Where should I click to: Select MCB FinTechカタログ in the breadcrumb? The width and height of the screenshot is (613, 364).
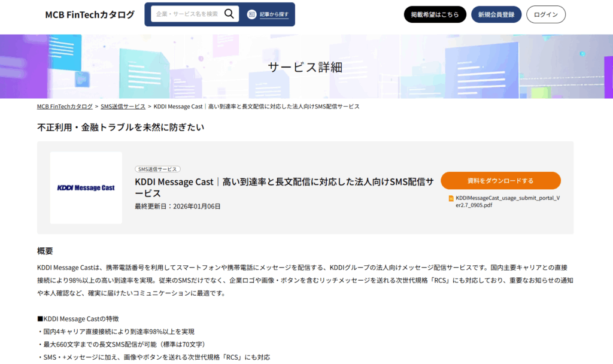[65, 107]
